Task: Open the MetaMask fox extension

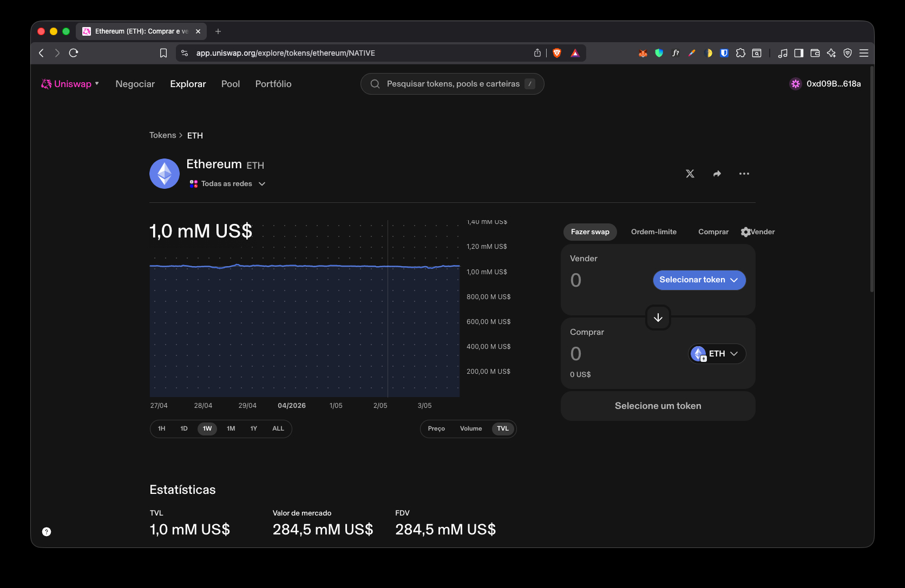Action: tap(643, 53)
